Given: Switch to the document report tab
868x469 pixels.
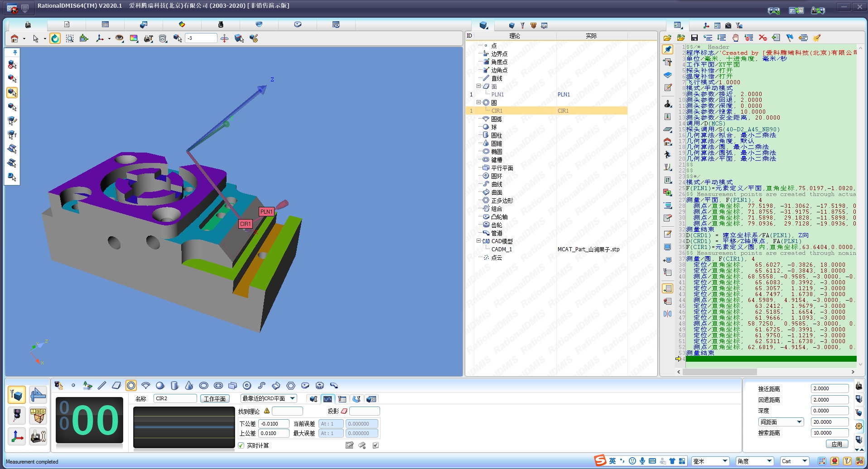Looking at the screenshot, I should (x=67, y=24).
